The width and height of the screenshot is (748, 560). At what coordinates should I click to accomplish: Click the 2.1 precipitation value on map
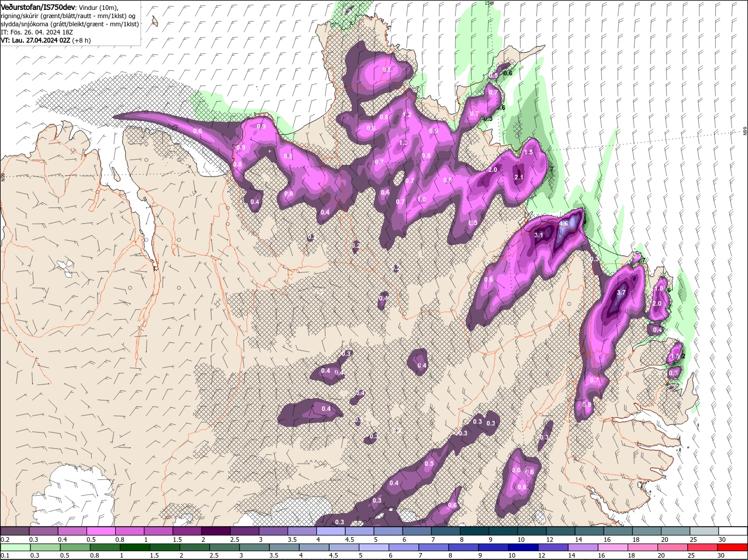518,177
